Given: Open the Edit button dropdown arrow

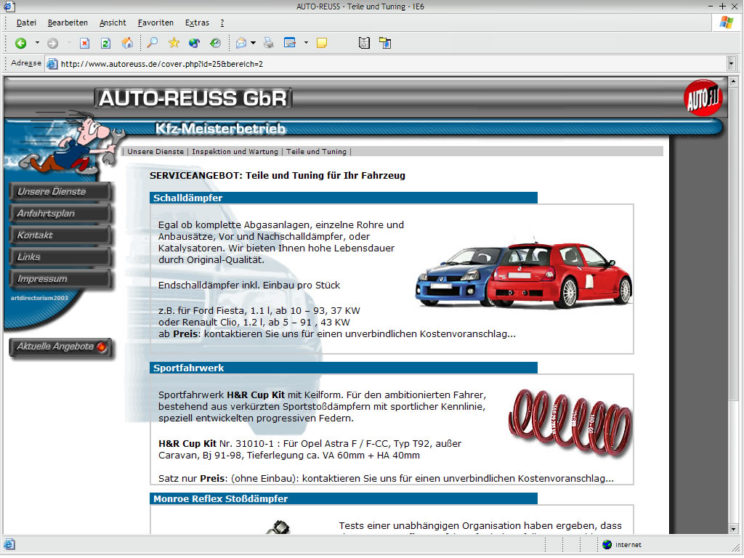Looking at the screenshot, I should [306, 43].
